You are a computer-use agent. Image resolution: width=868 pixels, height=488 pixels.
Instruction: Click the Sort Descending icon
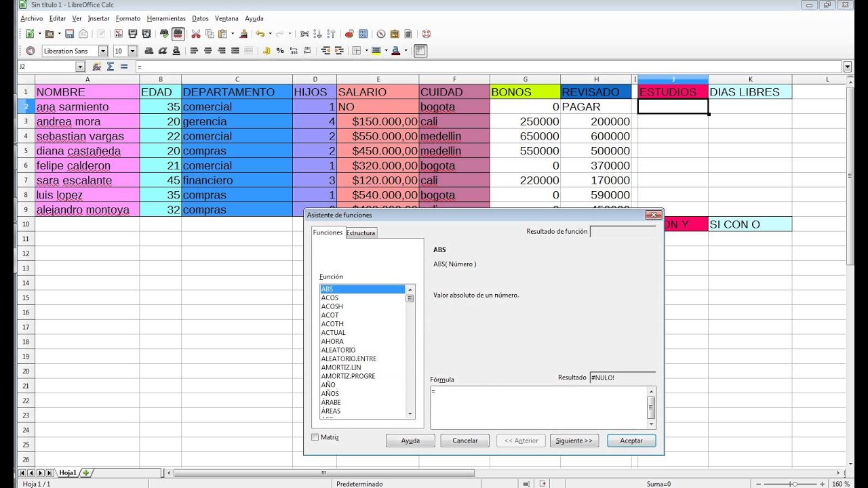[332, 34]
